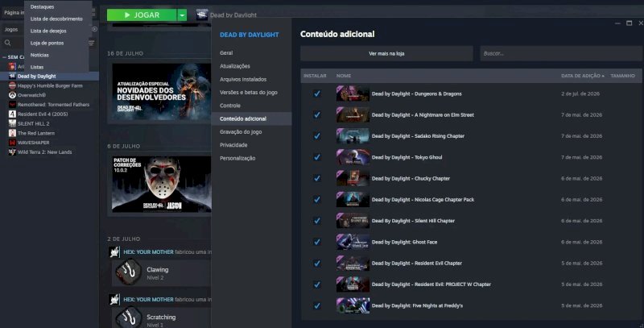Click The Red Lantern game icon
This screenshot has width=644, height=328.
pyautogui.click(x=12, y=133)
